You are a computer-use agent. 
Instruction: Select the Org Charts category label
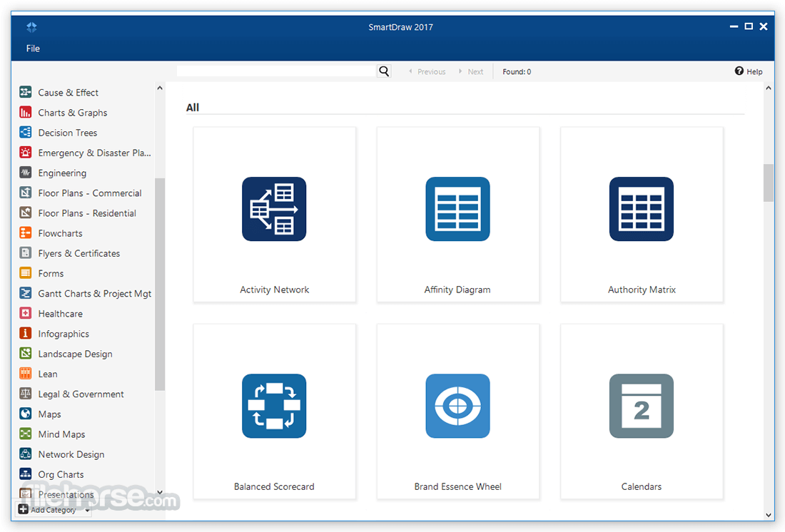(61, 474)
